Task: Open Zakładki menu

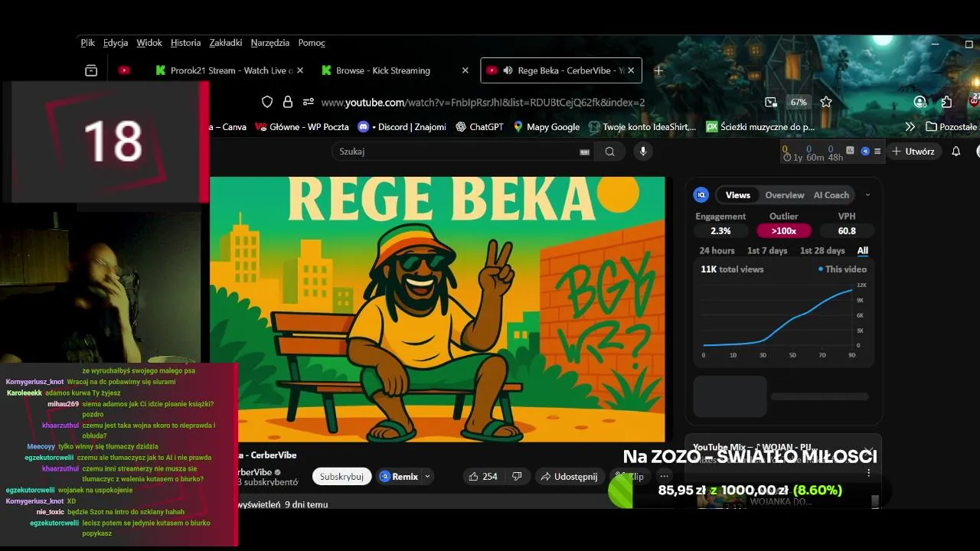Action: [226, 43]
